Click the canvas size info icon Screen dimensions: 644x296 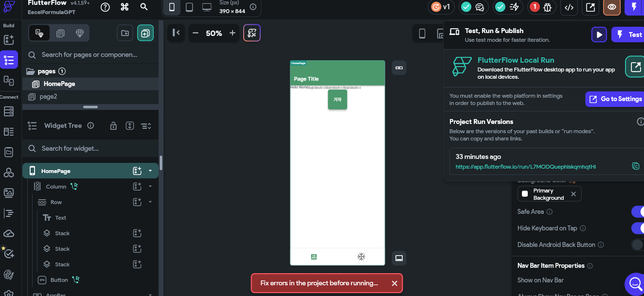tap(253, 7)
